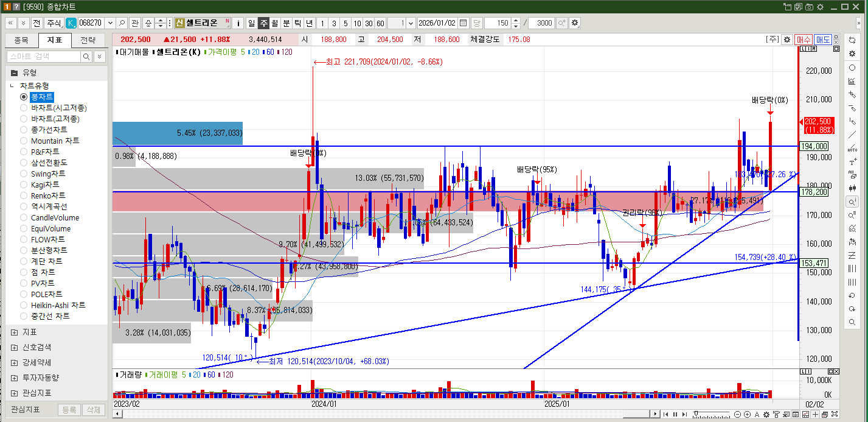Choose CandleVolume chart type

pos(24,217)
